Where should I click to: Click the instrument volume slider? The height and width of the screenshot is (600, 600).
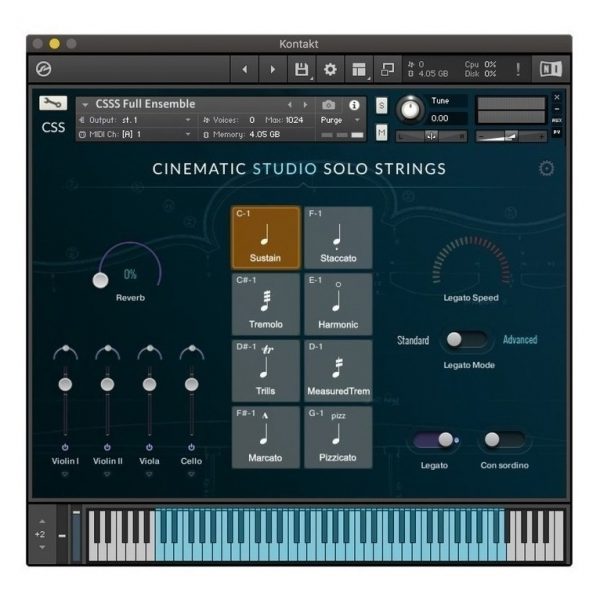(x=511, y=136)
